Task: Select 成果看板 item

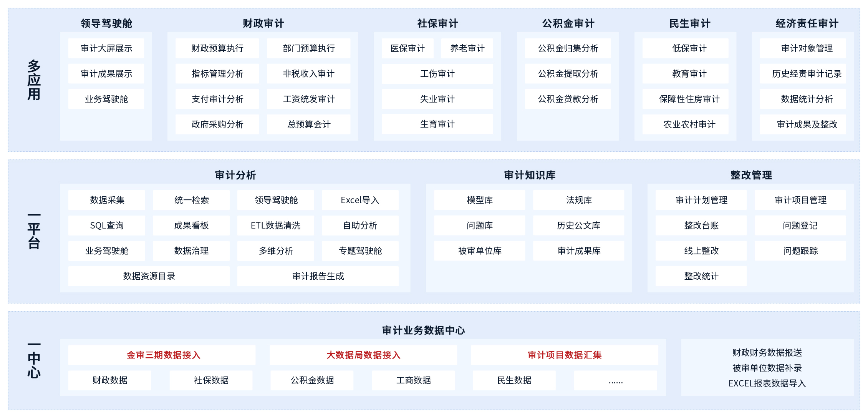Action: [191, 226]
